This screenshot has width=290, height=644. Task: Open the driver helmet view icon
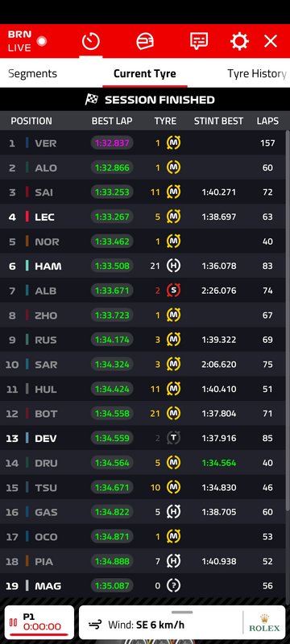click(x=144, y=42)
